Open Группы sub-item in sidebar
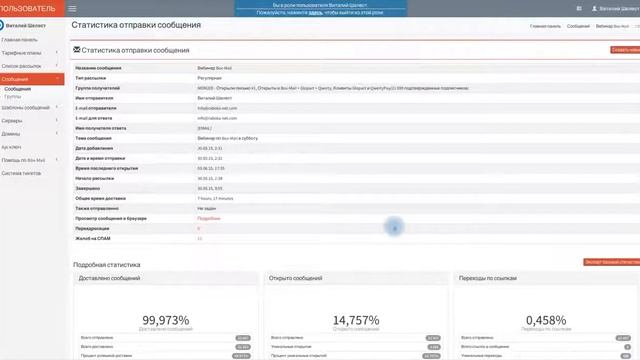This screenshot has height=360, width=640. (x=13, y=97)
